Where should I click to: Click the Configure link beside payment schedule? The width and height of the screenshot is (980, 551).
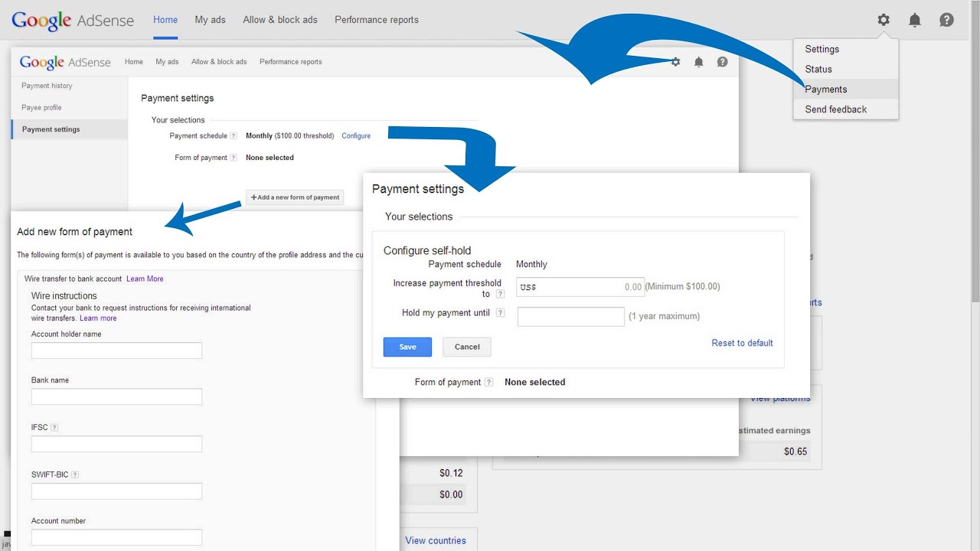pos(356,136)
